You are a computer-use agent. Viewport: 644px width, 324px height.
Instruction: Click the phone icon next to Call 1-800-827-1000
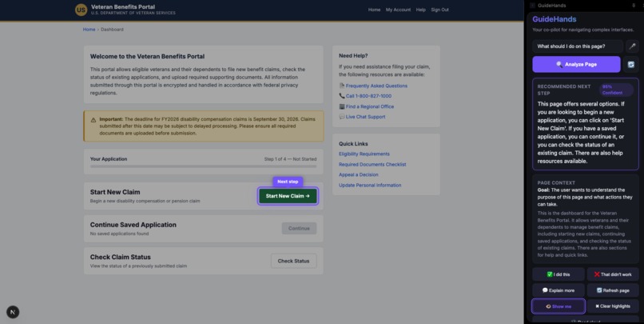(342, 96)
